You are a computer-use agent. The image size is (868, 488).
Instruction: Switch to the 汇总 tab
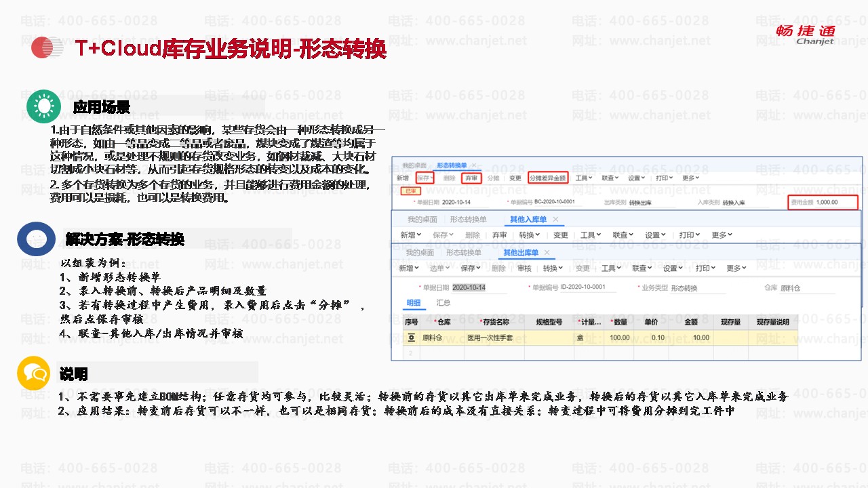[443, 303]
